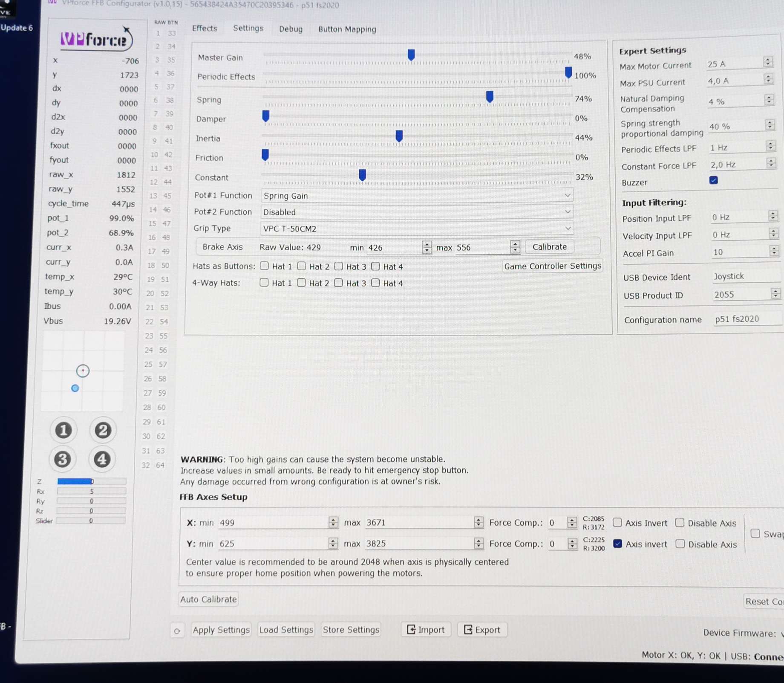Adjust Y axis max value stepper
This screenshot has height=683, width=784.
(478, 543)
